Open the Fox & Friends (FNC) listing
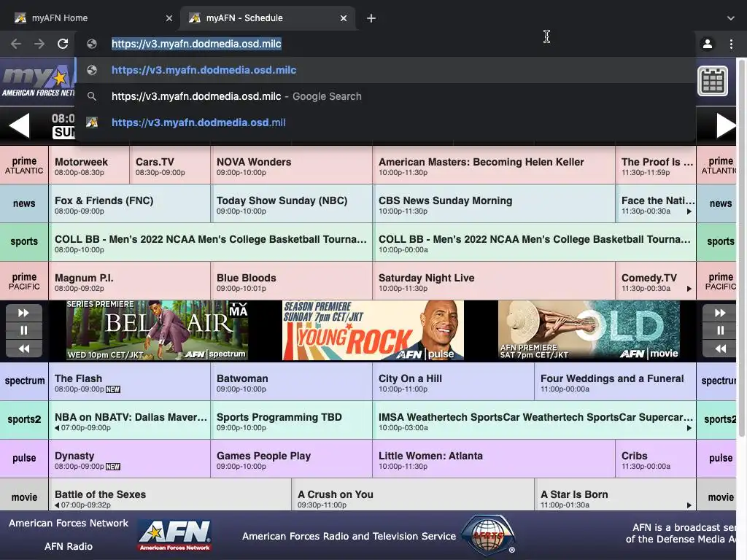 [130, 204]
